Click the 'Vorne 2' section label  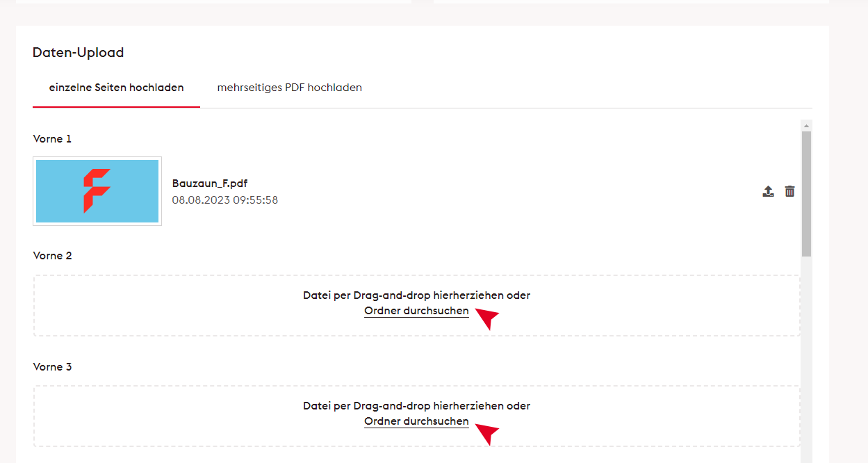click(x=52, y=256)
